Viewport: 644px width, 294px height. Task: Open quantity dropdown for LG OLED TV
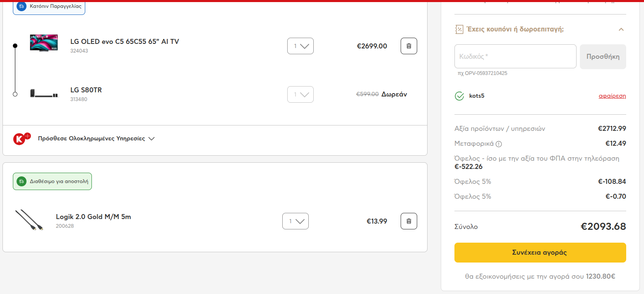pos(300,46)
